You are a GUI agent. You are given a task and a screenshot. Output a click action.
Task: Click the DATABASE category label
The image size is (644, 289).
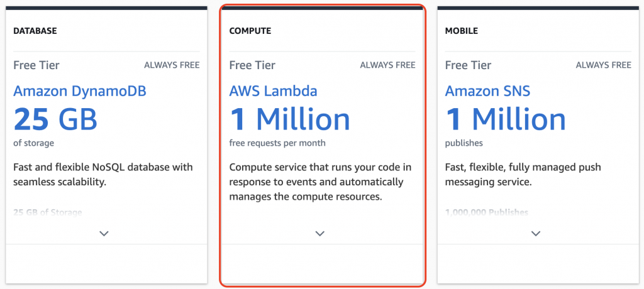tap(35, 31)
